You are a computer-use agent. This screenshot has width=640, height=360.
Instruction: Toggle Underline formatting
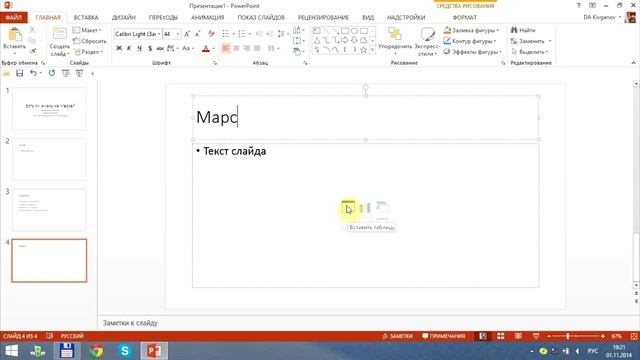coord(139,49)
